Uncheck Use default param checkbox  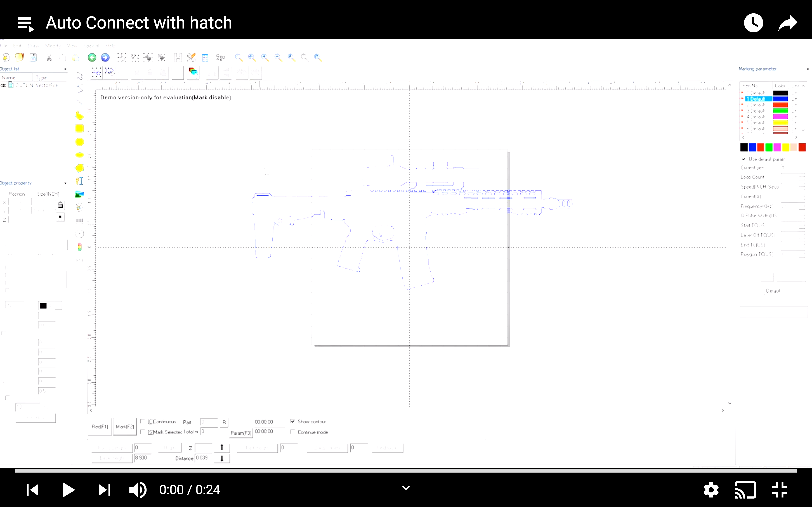coord(744,159)
